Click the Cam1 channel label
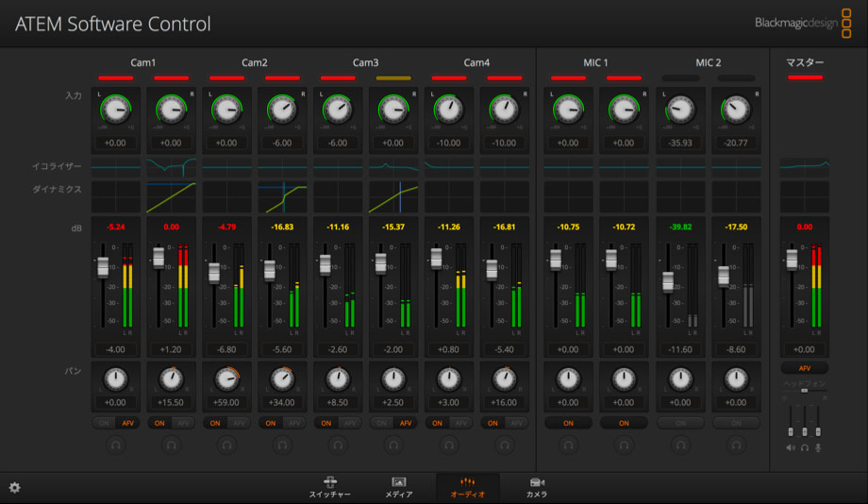The width and height of the screenshot is (868, 504). (143, 62)
